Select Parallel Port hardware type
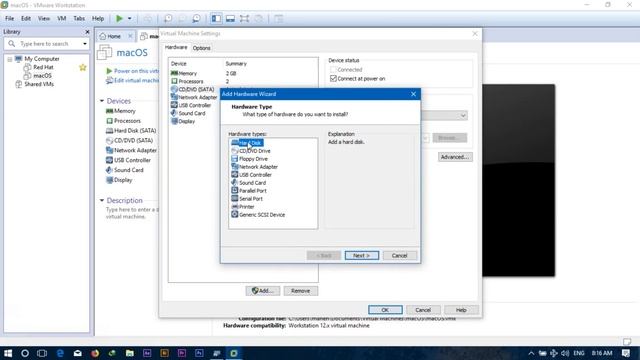The height and width of the screenshot is (360, 640). (x=249, y=191)
